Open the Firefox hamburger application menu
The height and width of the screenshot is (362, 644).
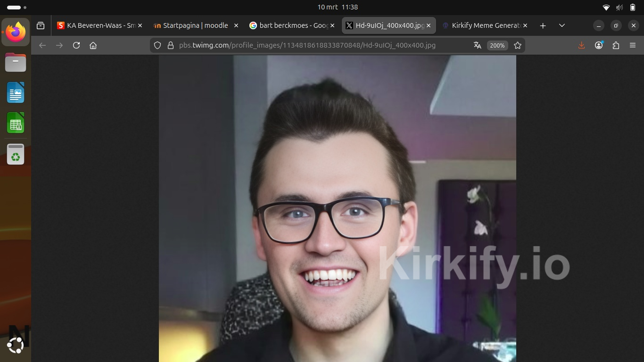point(633,45)
